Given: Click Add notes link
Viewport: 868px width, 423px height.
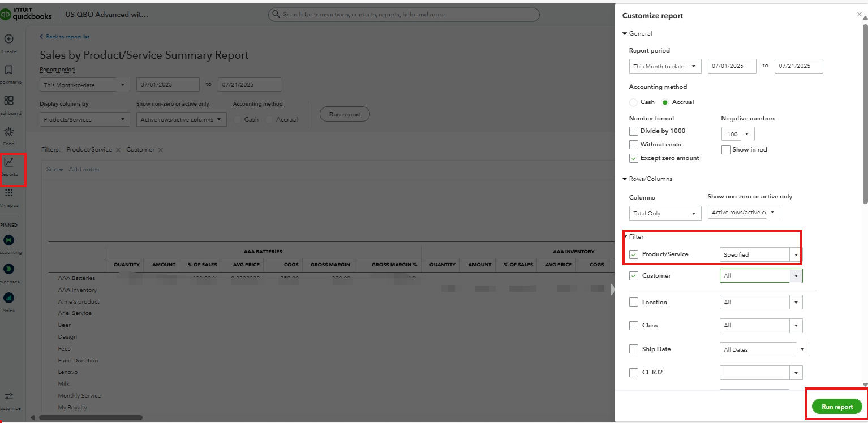Looking at the screenshot, I should click(84, 169).
